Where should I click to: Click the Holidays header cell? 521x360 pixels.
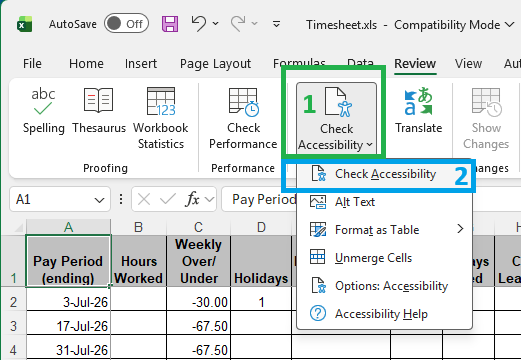pos(261,261)
